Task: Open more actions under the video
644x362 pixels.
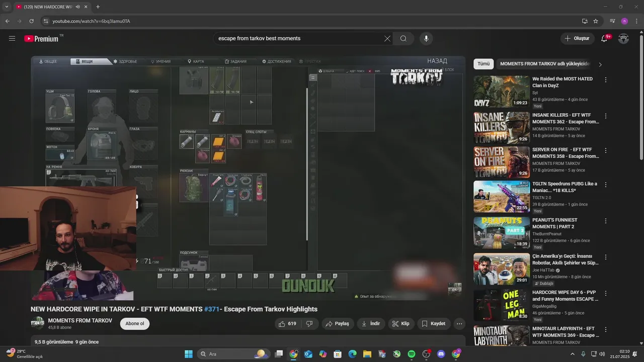Action: tap(459, 324)
